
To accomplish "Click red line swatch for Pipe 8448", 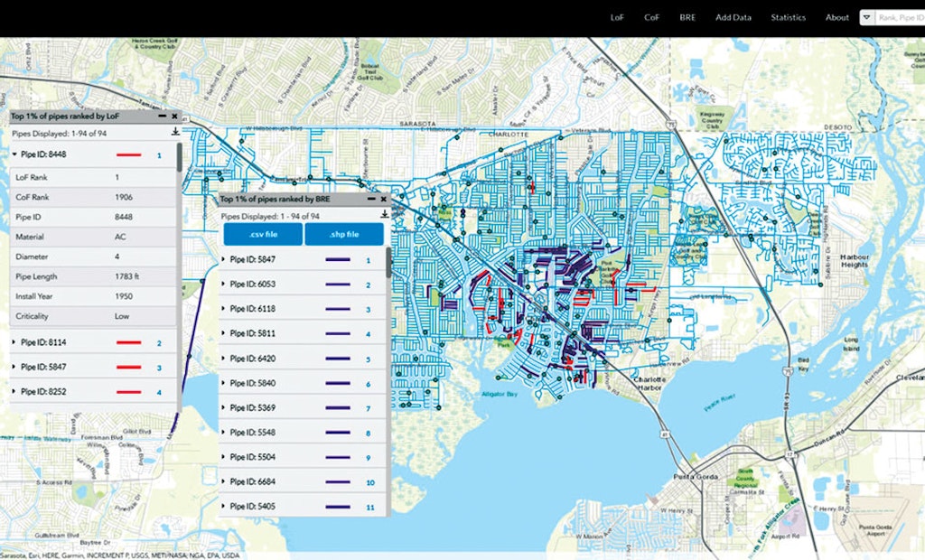I will [x=128, y=155].
